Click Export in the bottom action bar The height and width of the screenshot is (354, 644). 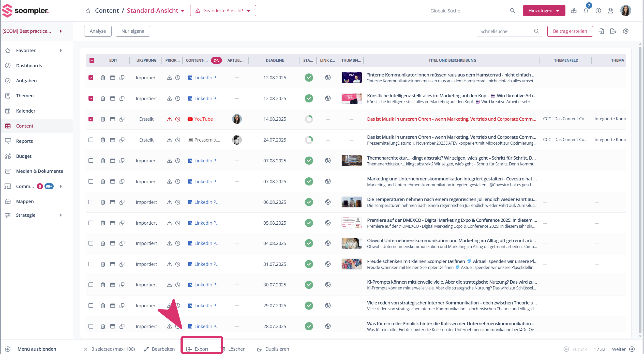(201, 349)
